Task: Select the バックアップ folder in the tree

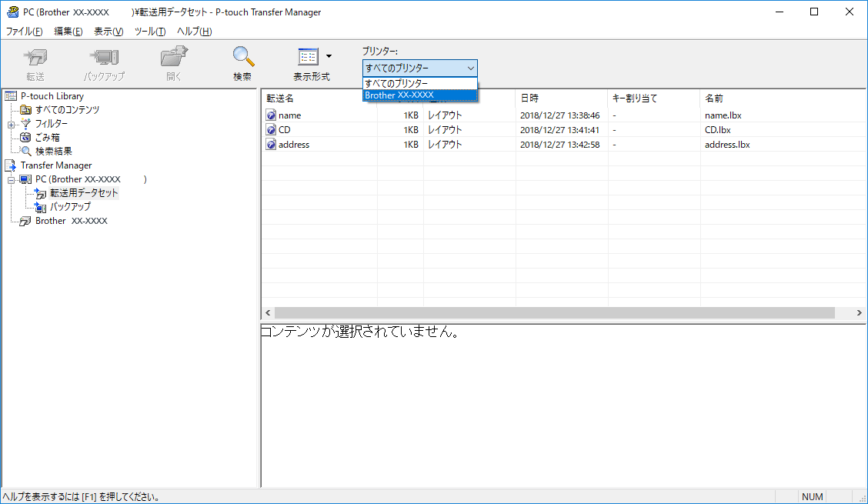Action: click(70, 206)
